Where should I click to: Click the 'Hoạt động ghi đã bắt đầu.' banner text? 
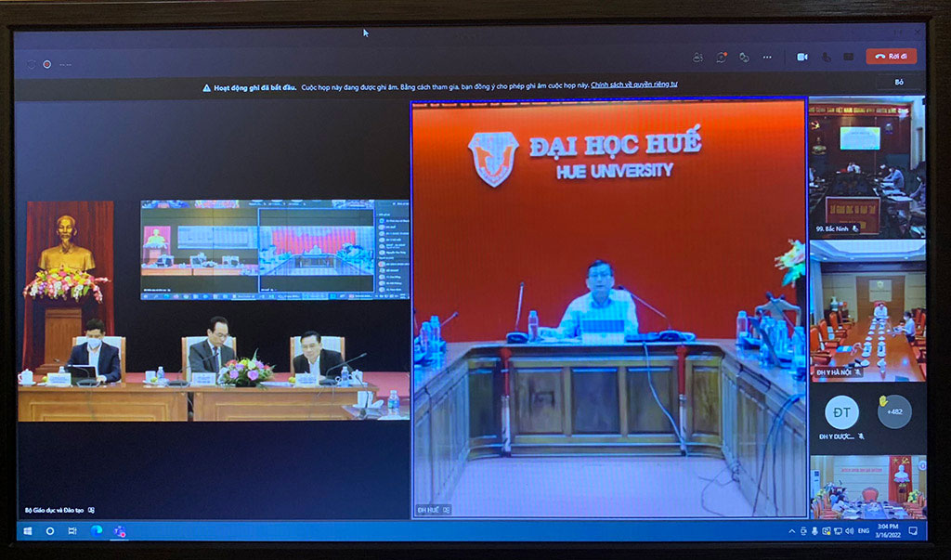pos(254,88)
